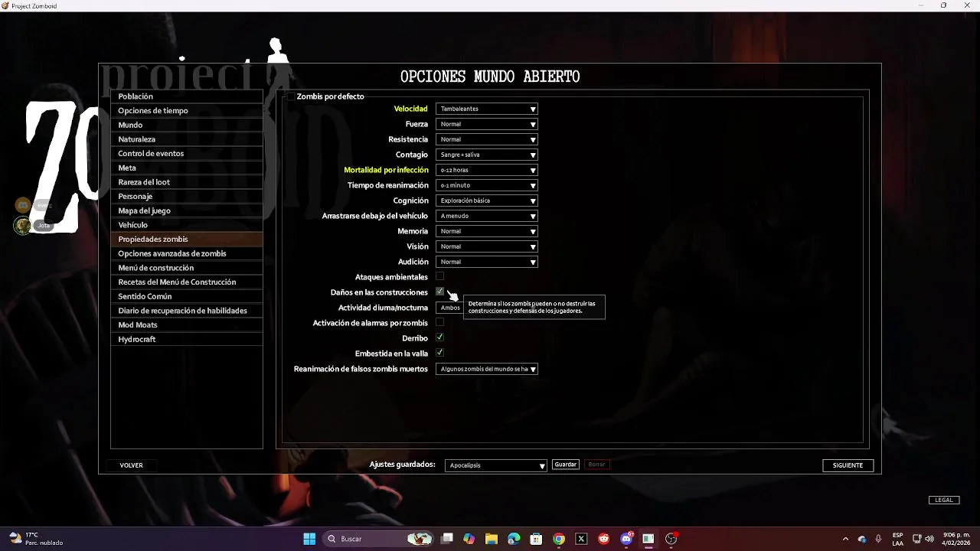Open the Audición dropdown

coord(487,262)
